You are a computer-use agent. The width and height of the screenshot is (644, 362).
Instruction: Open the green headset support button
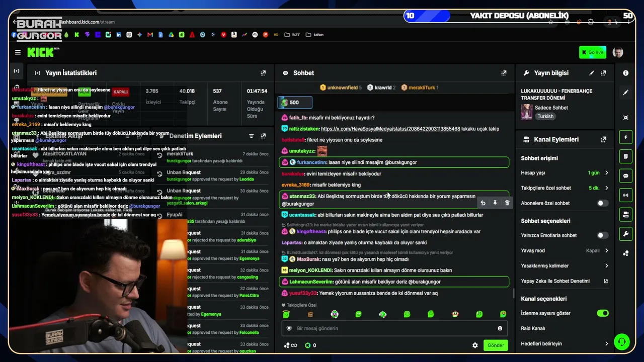click(x=622, y=342)
